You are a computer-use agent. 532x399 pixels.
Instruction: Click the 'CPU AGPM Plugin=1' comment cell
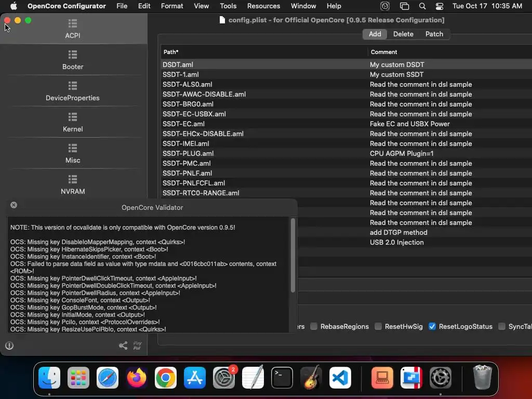[x=402, y=153]
